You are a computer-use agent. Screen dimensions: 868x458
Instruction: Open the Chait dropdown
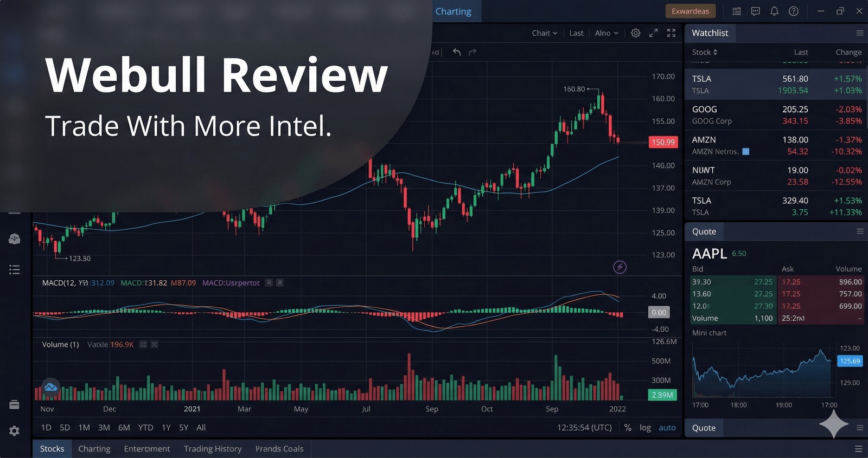544,33
